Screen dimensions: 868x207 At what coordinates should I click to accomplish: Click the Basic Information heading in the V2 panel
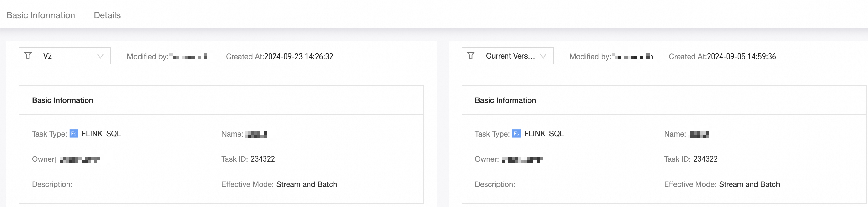tap(62, 100)
